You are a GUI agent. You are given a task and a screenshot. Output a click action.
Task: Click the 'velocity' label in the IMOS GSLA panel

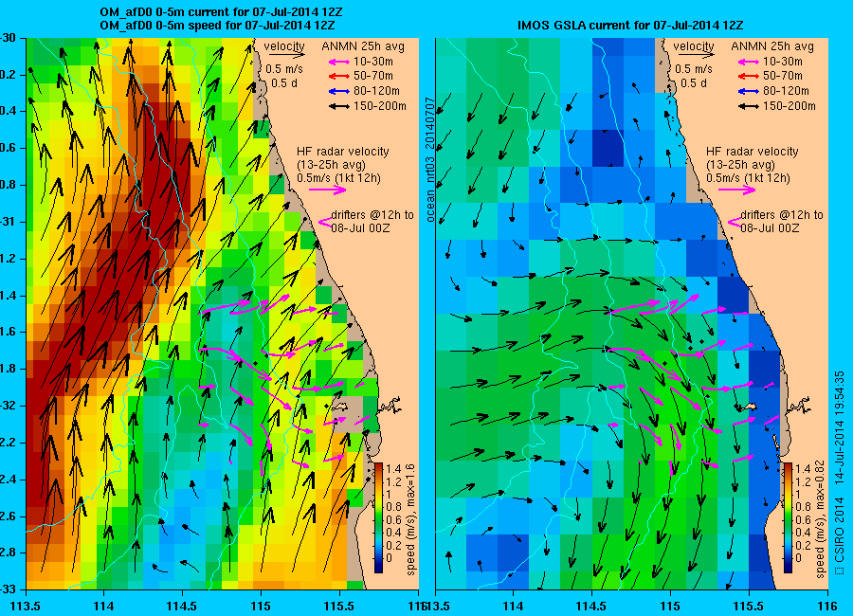coord(694,46)
